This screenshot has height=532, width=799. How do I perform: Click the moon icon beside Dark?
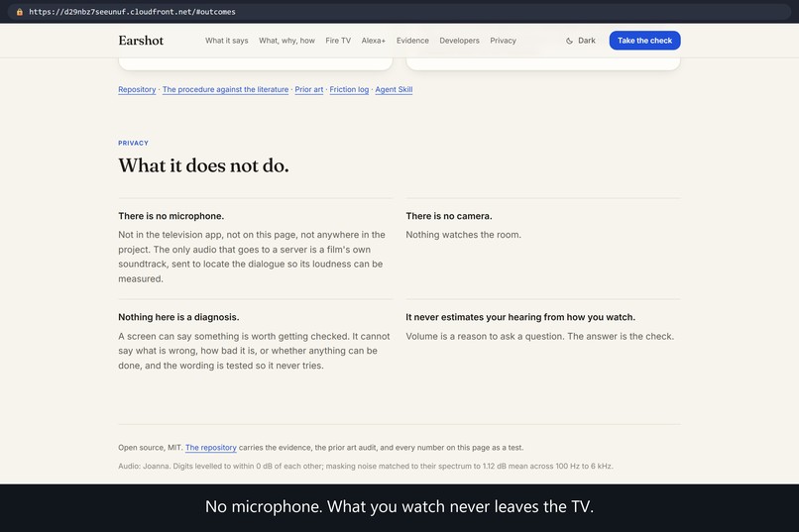tap(569, 41)
